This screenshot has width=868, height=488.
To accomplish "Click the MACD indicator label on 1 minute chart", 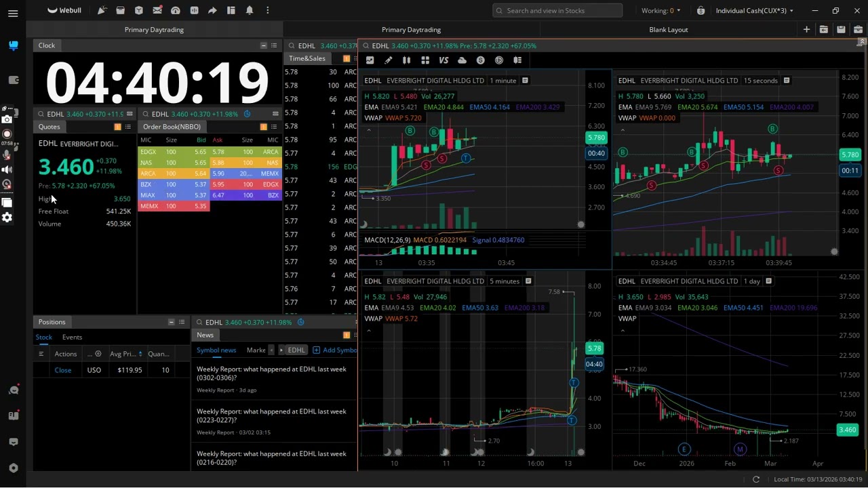I will [x=386, y=240].
